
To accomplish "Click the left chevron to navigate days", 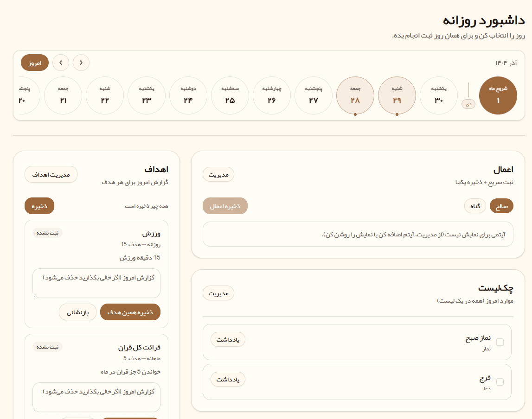I will coord(61,63).
